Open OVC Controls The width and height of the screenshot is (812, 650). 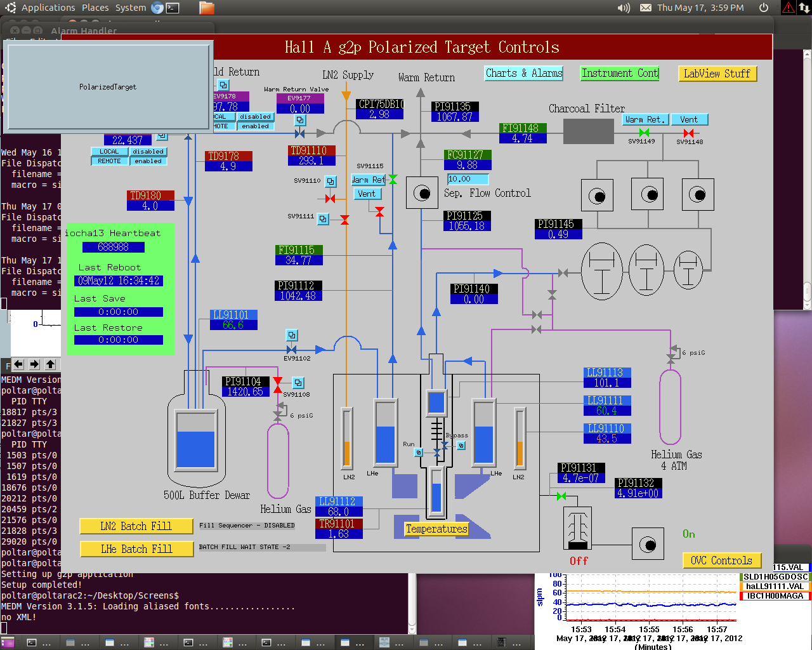pos(721,560)
